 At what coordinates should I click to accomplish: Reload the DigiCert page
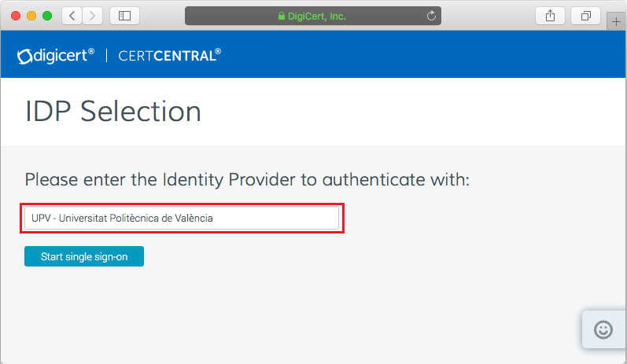tap(431, 16)
